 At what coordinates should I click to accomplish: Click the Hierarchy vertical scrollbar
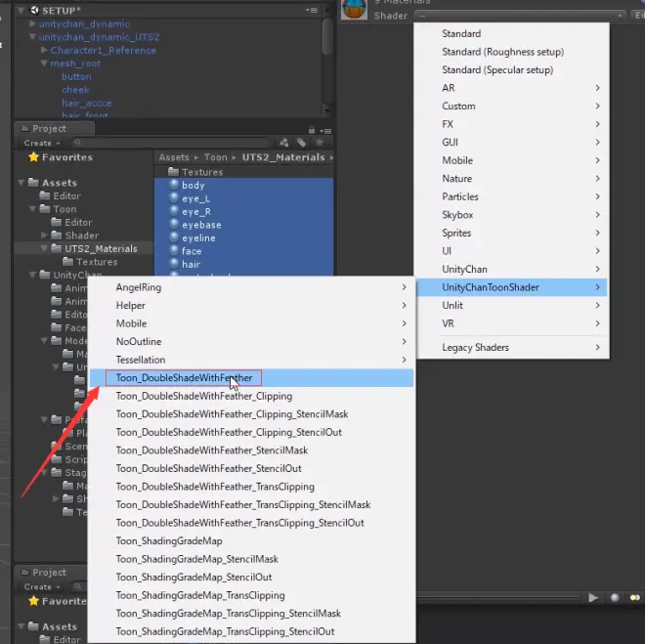click(327, 36)
